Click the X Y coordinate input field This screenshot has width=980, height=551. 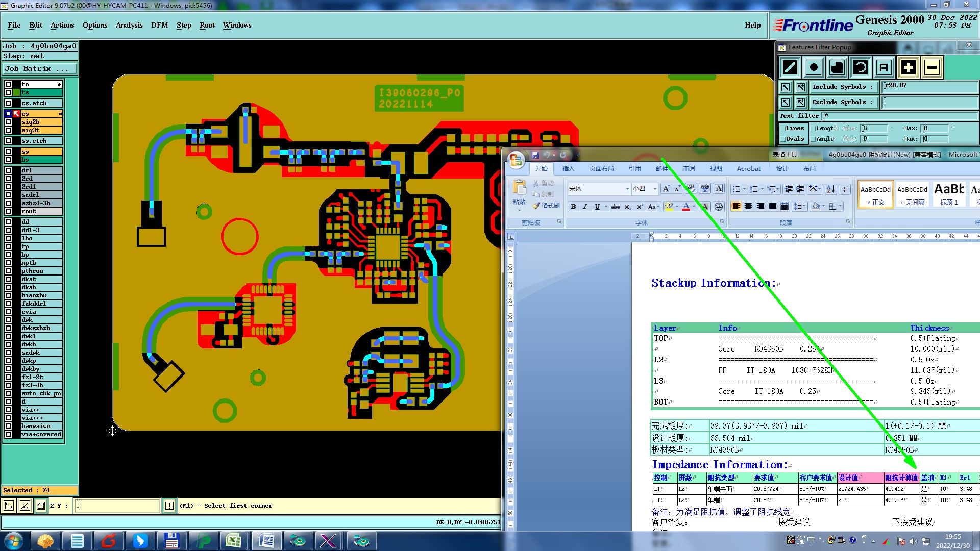[117, 506]
